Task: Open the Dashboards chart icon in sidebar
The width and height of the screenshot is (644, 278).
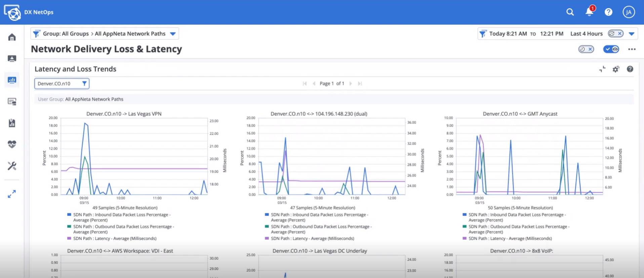Action: [x=12, y=80]
